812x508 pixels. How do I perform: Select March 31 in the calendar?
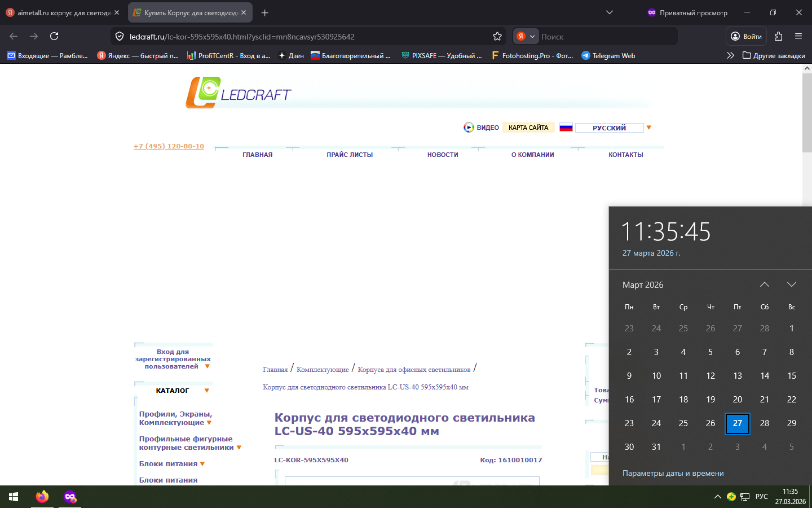coord(656,447)
